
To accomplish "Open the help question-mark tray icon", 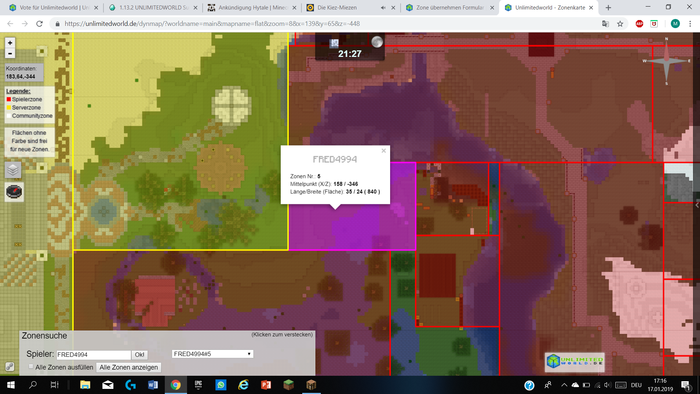I will pos(529,385).
